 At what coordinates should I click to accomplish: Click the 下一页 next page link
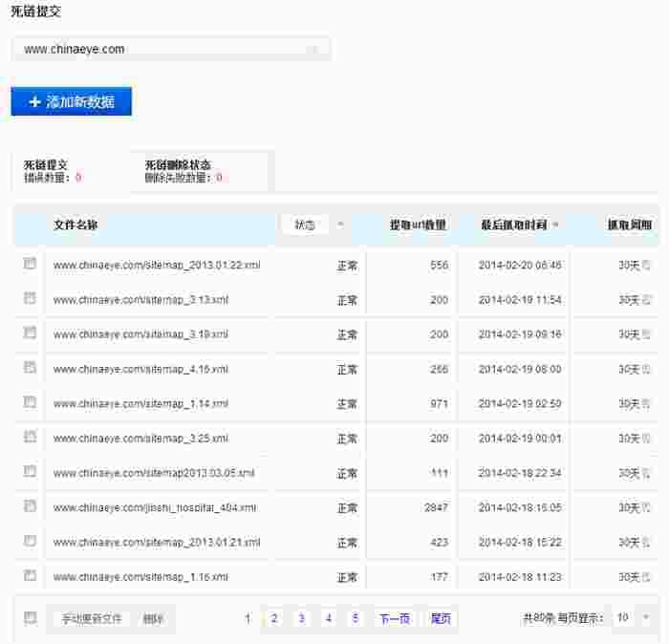pos(395,618)
